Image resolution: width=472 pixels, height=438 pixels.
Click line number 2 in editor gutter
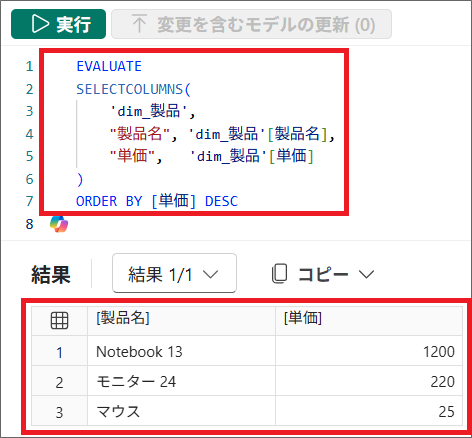pos(29,89)
